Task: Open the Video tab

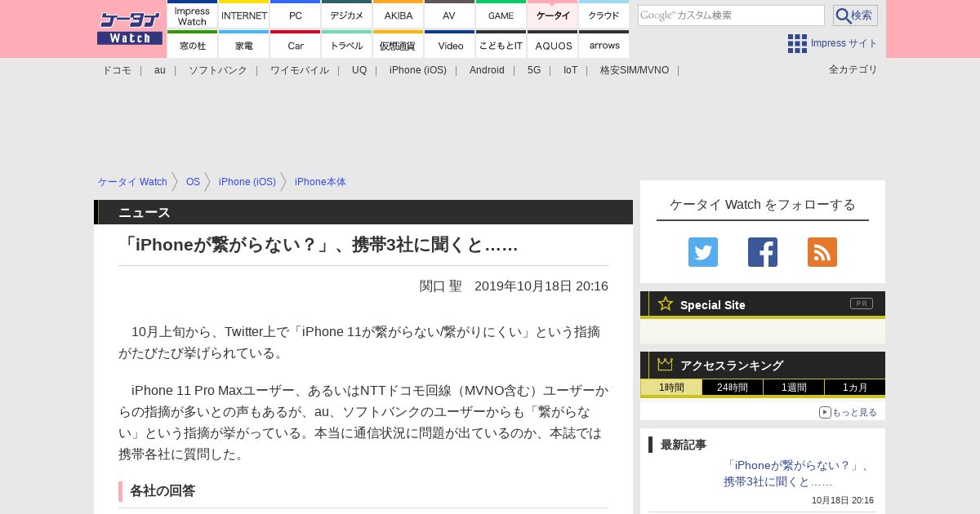Action: coord(450,45)
